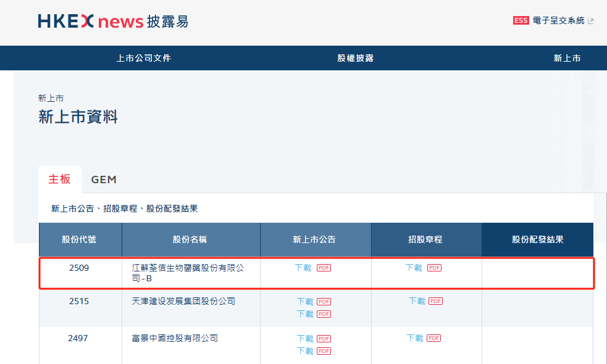The image size is (607, 364).
Task: Click the 新上市公告 column header
Action: pyautogui.click(x=316, y=239)
